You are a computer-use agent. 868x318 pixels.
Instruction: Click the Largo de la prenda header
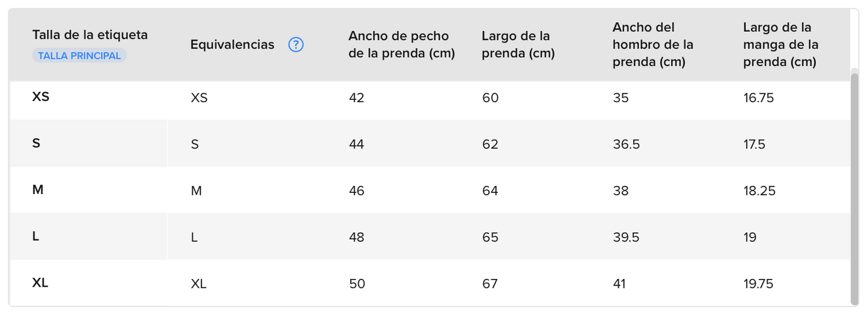tap(518, 44)
